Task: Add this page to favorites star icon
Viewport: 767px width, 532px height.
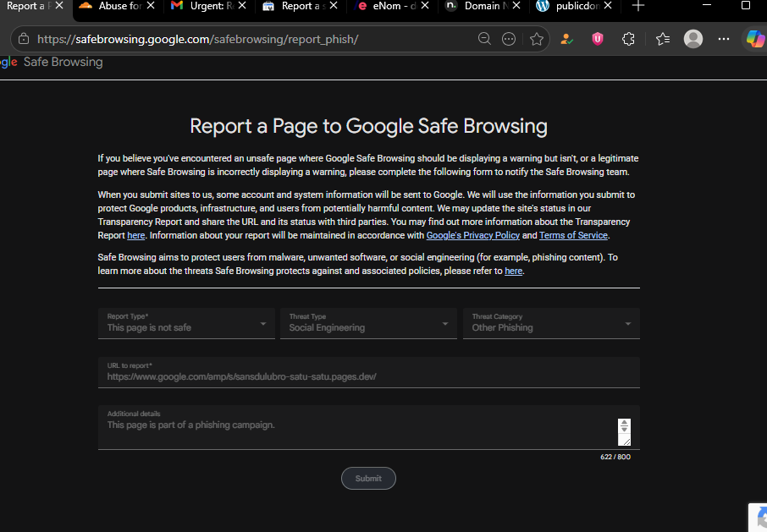Action: coord(537,39)
